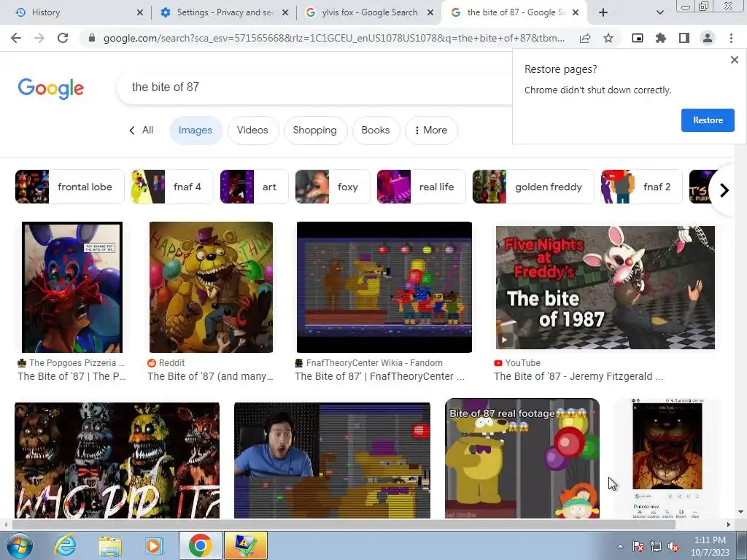Close the bite of 87 tab
Image resolution: width=747 pixels, height=560 pixels.
pyautogui.click(x=576, y=13)
